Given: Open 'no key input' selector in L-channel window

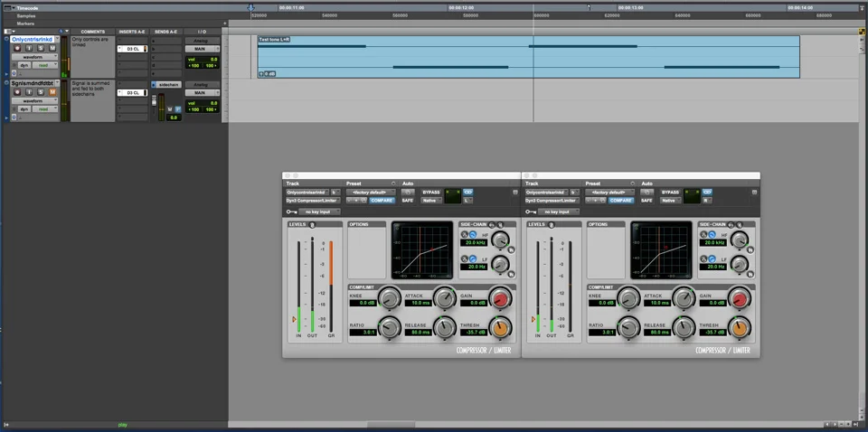Looking at the screenshot, I should (x=319, y=211).
